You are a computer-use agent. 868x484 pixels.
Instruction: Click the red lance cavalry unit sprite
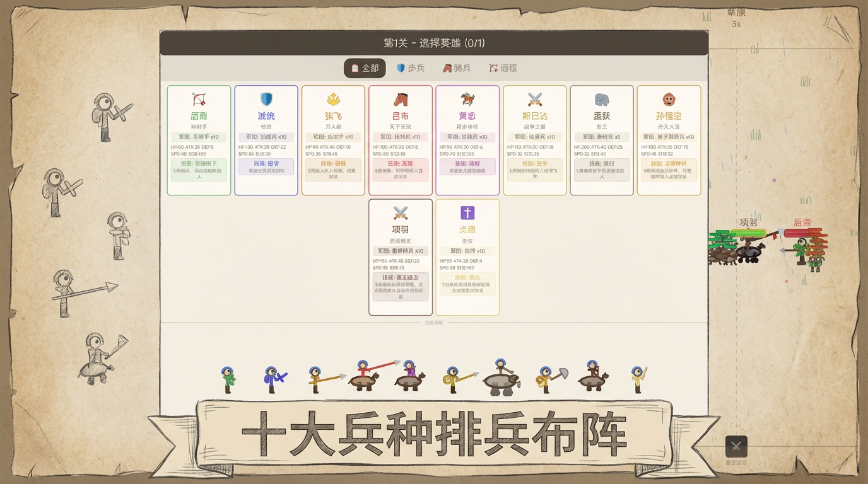point(365,376)
